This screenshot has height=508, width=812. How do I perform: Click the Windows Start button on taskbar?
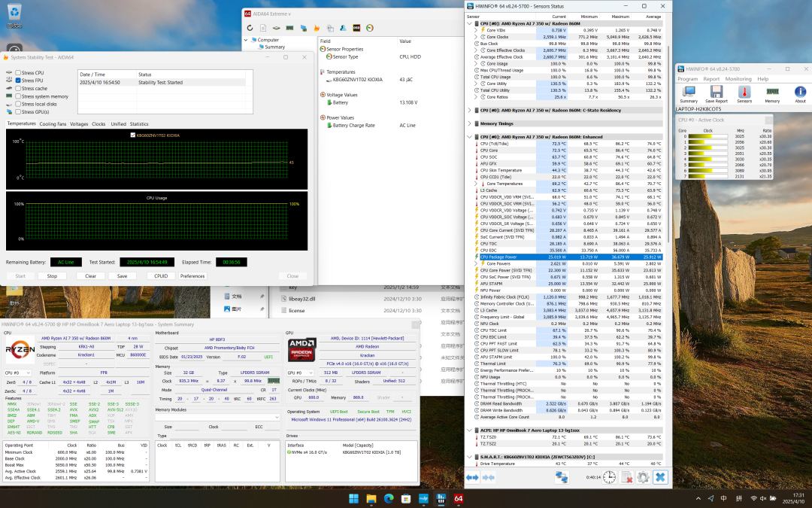click(353, 499)
